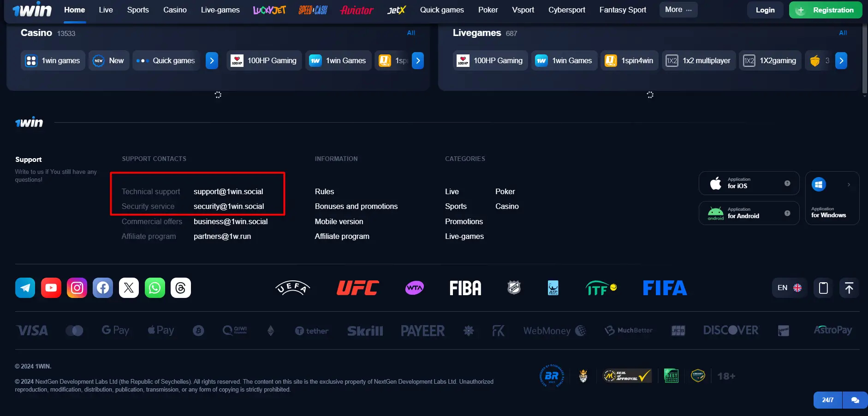
Task: Switch to the Casino navigation tab
Action: (x=175, y=10)
